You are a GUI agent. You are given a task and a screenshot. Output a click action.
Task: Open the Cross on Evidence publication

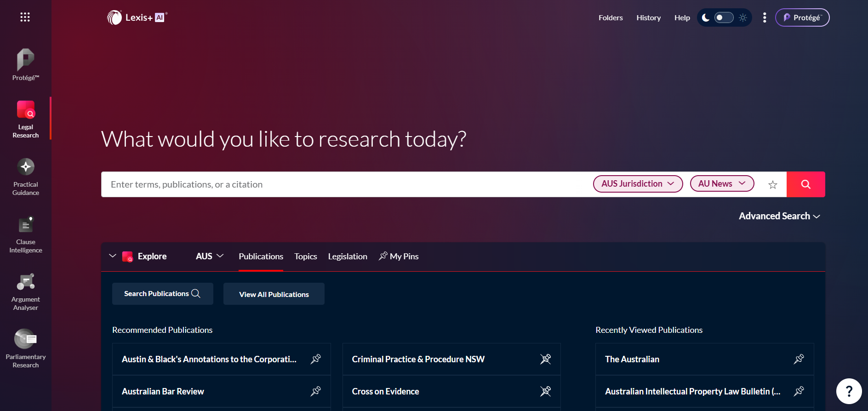tap(385, 391)
